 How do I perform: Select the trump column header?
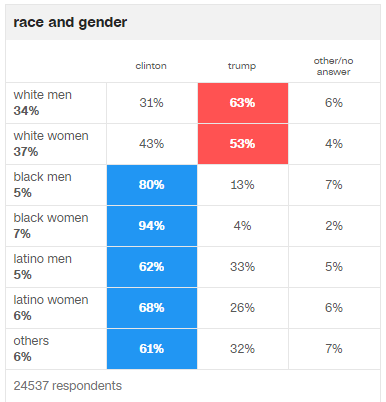(242, 66)
